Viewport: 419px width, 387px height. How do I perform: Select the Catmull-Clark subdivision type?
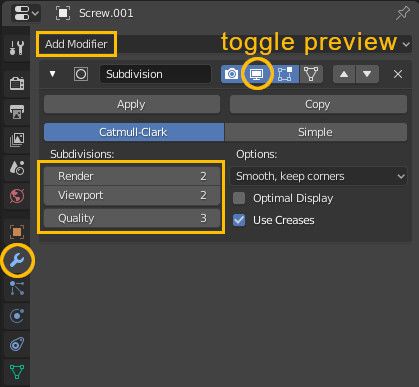pyautogui.click(x=134, y=132)
